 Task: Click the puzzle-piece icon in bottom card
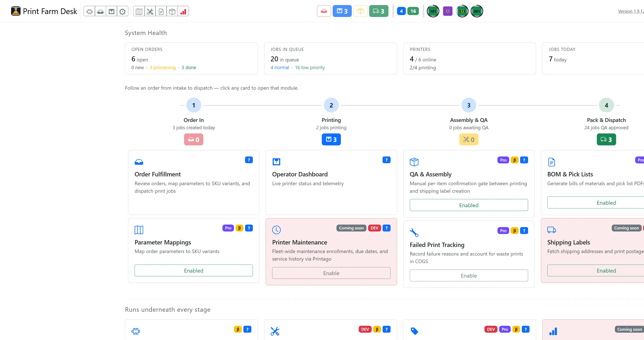pyautogui.click(x=136, y=331)
